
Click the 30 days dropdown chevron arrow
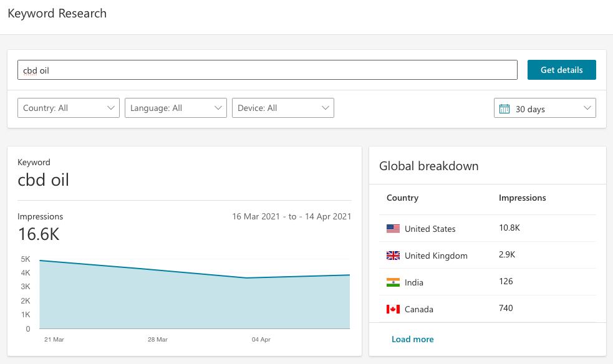point(587,108)
